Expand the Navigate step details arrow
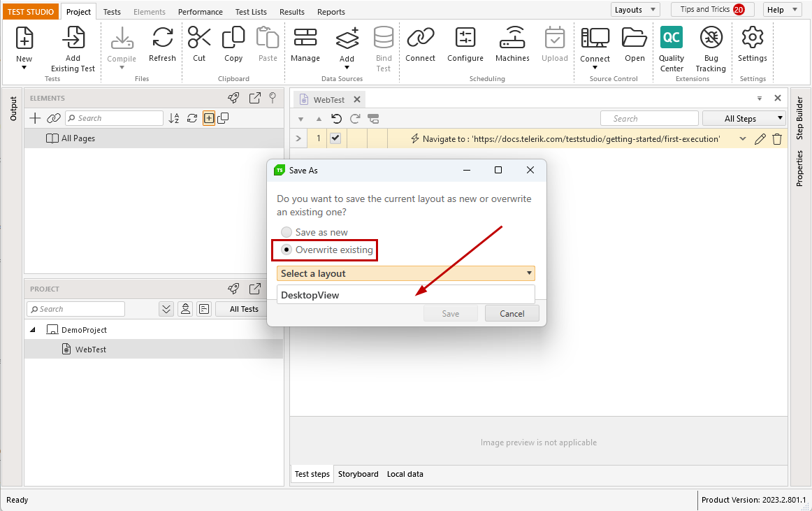This screenshot has height=511, width=812. [743, 138]
